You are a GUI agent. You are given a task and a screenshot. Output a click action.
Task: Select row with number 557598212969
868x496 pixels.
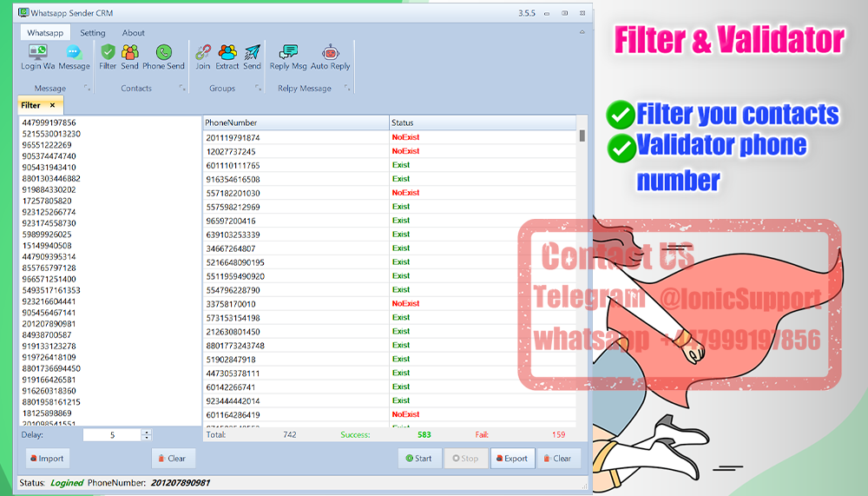click(x=390, y=207)
